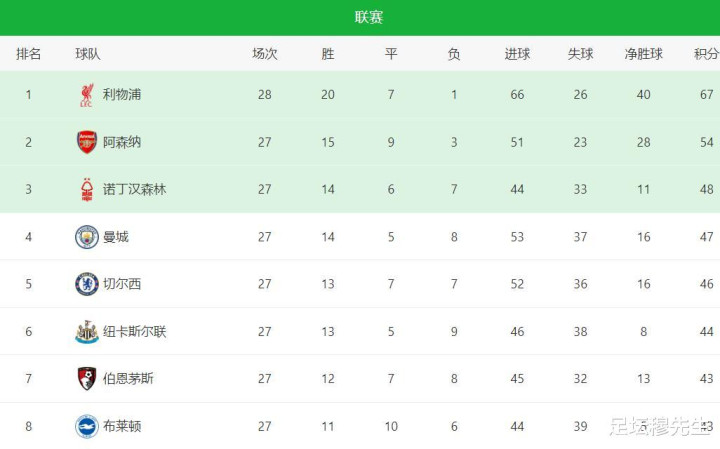Click the 净胜球 column header

(x=643, y=54)
